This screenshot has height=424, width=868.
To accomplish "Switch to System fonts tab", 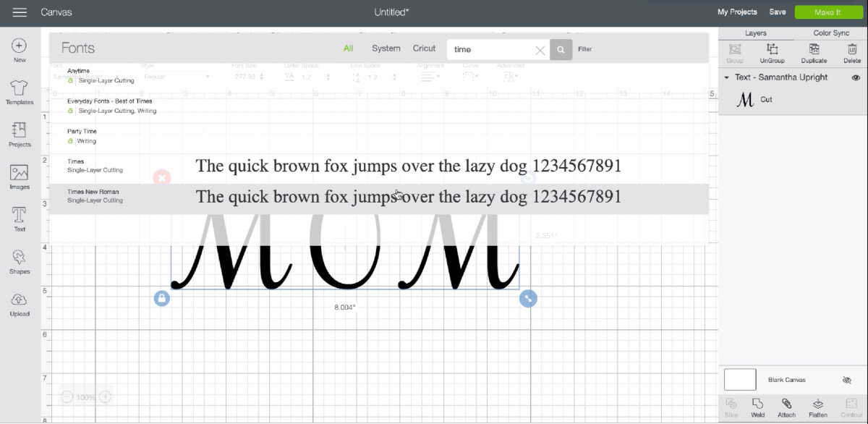I will coord(386,48).
